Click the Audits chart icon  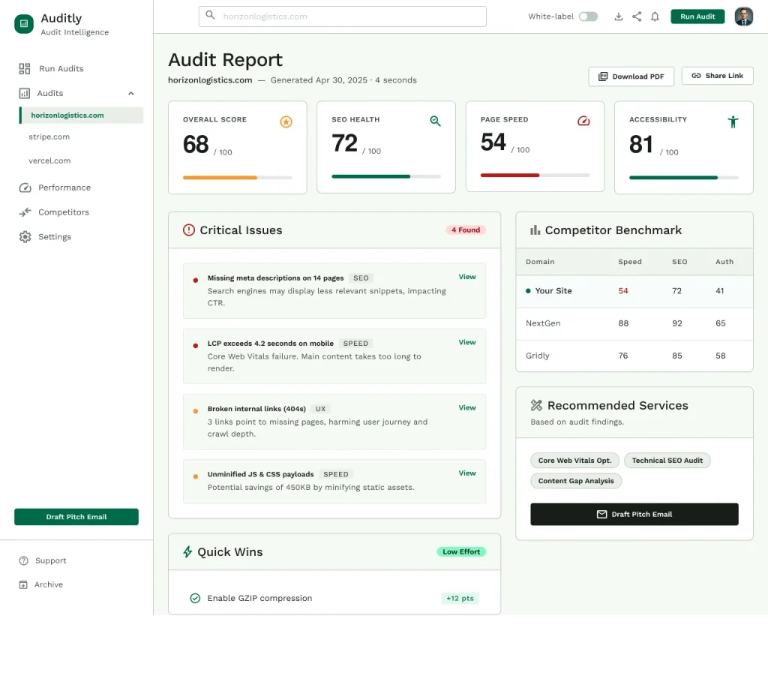pyautogui.click(x=25, y=93)
